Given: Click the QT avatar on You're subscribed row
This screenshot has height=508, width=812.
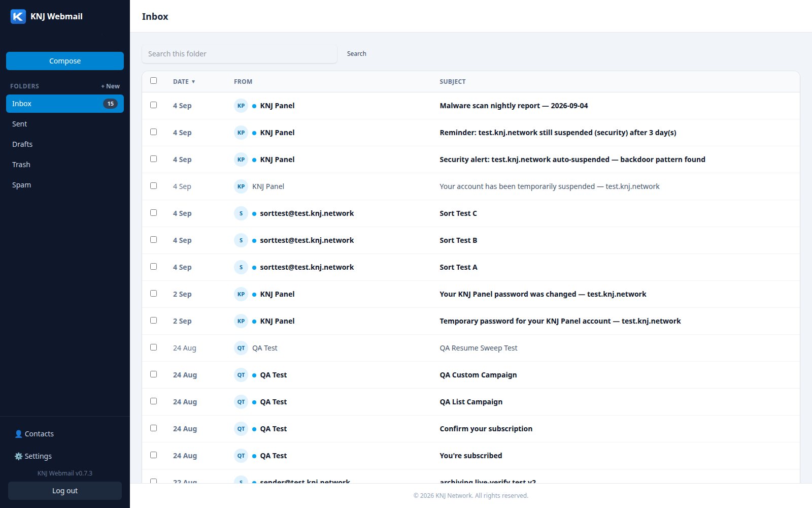Looking at the screenshot, I should pos(241,456).
